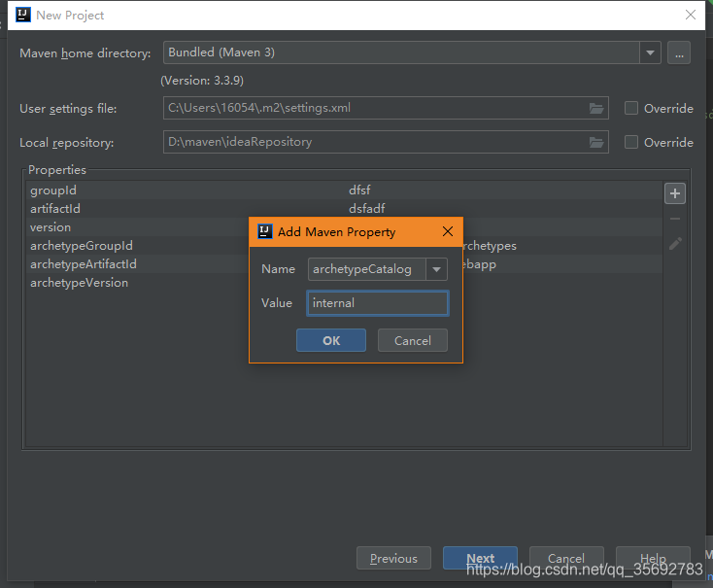Select the groupId property row
The image size is (713, 588).
click(344, 190)
